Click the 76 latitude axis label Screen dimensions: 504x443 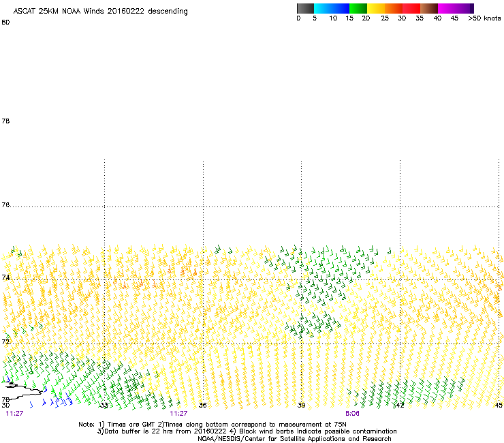tap(5, 205)
